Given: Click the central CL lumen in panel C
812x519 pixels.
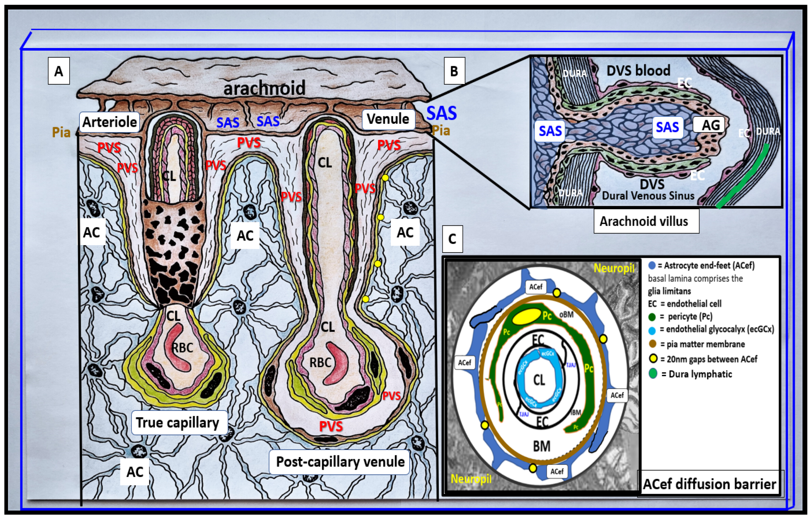Looking at the screenshot, I should pos(539,380).
